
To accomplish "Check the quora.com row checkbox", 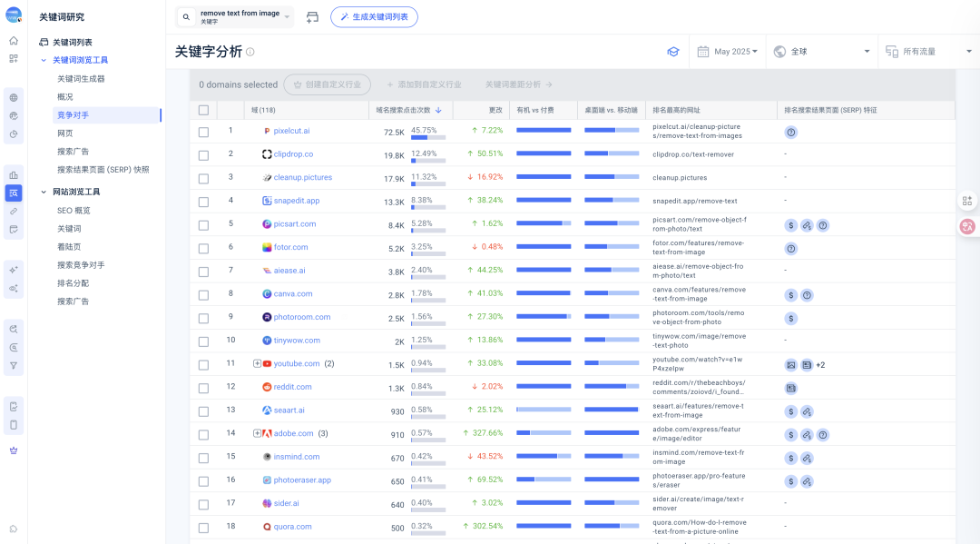I will point(204,528).
